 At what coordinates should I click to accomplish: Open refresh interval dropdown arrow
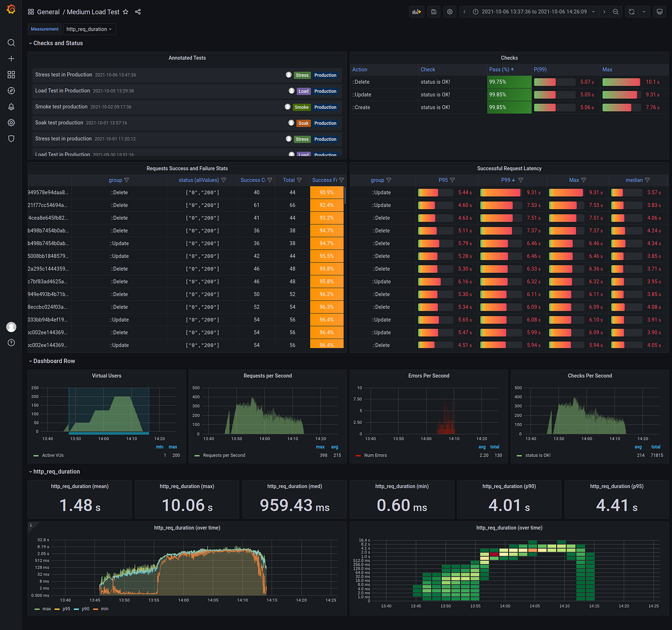click(x=644, y=12)
